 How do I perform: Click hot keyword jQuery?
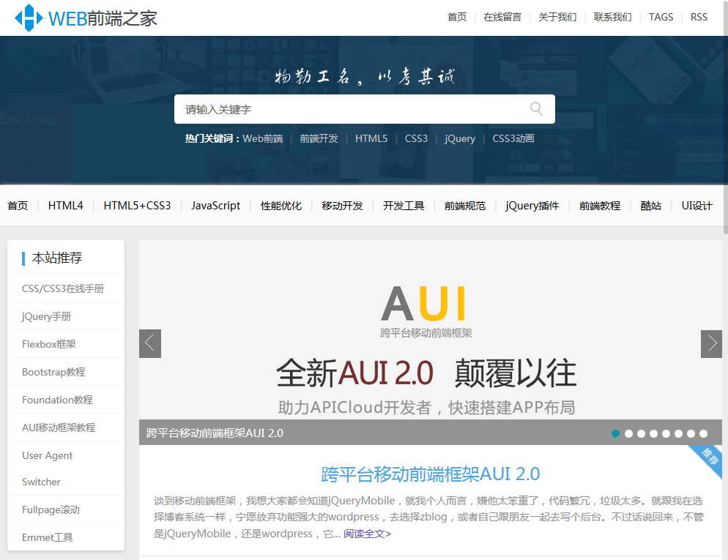[x=460, y=138]
